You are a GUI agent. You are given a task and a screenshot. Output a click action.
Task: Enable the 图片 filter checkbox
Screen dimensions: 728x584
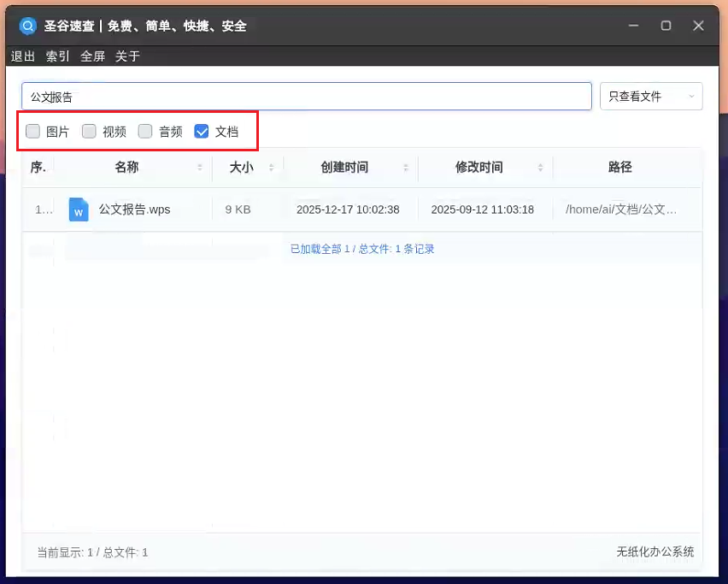tap(33, 132)
